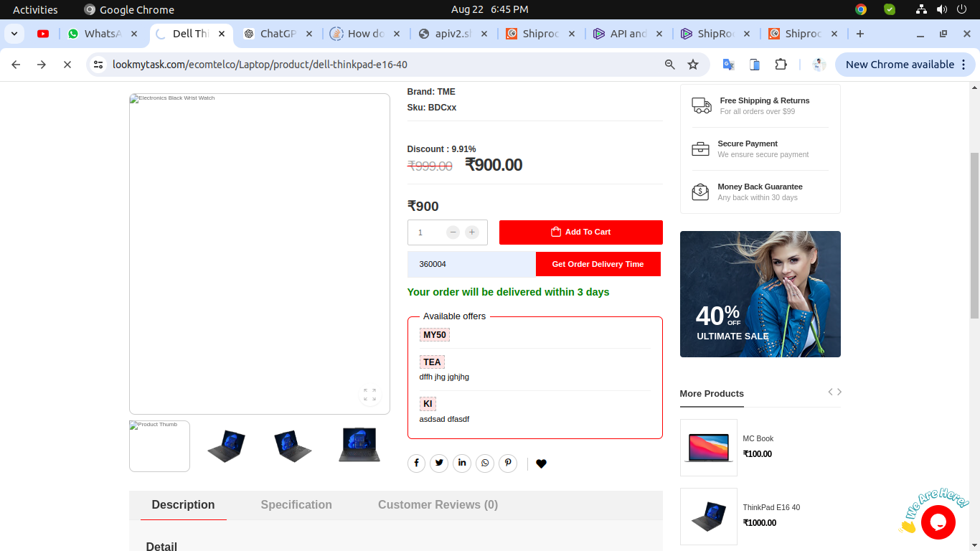Switch to WhatsApp browser tab

pyautogui.click(x=103, y=34)
